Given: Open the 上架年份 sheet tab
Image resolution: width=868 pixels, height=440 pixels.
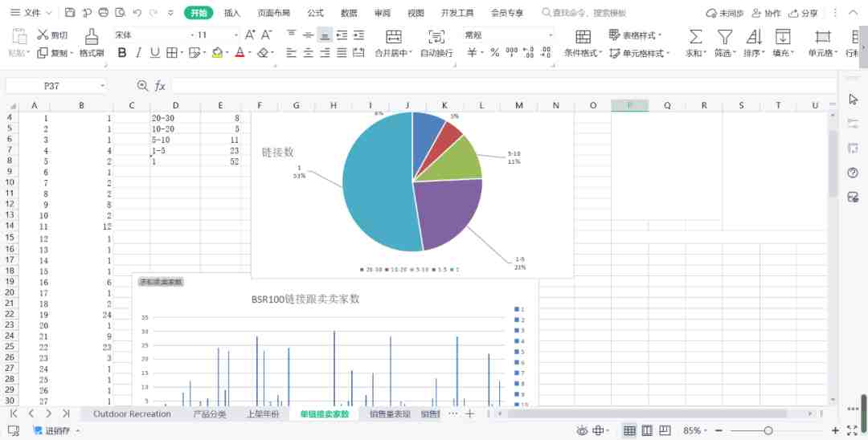Looking at the screenshot, I should click(262, 414).
